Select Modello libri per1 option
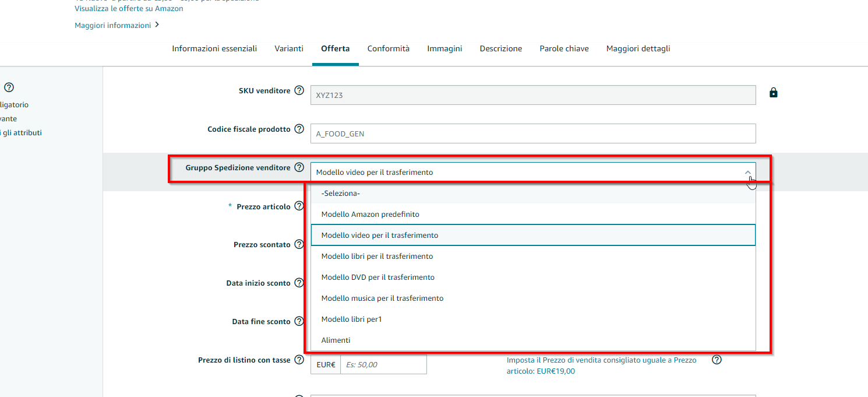The height and width of the screenshot is (397, 868). tap(533, 319)
